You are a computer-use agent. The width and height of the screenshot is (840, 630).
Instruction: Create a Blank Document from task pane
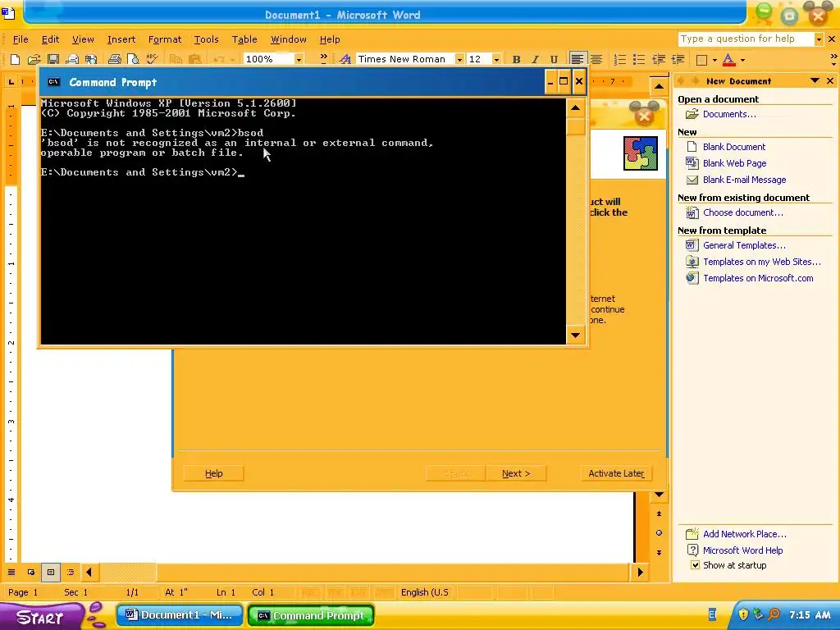click(x=734, y=147)
